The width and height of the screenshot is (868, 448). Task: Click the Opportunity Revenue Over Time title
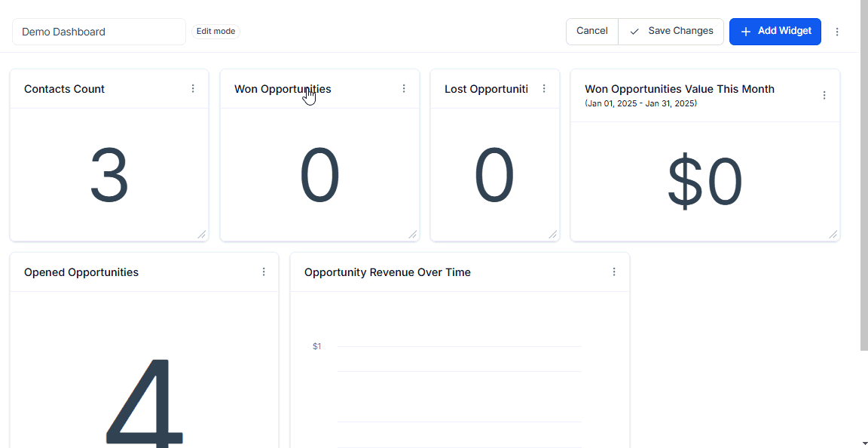(387, 272)
